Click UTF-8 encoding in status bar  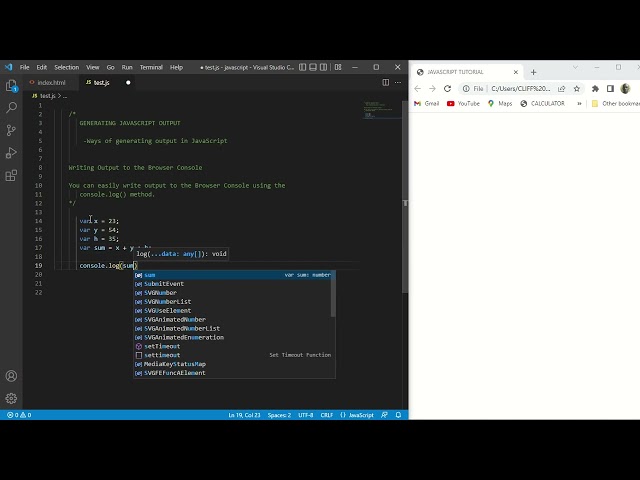(306, 415)
